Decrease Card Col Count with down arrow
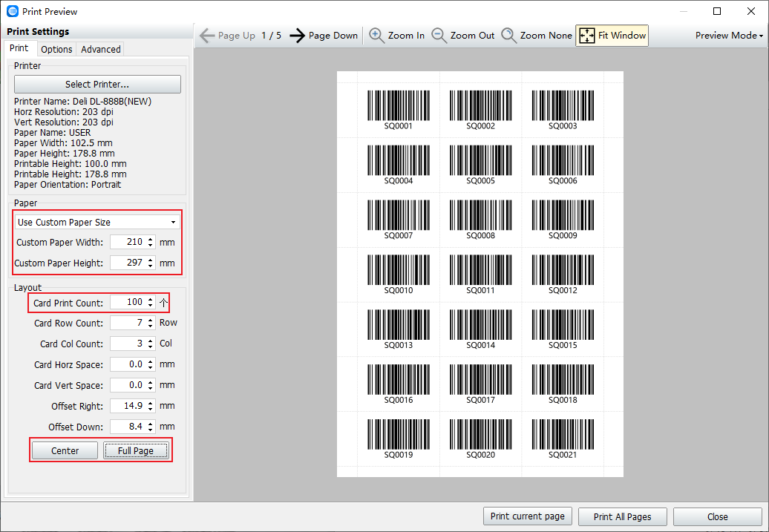769x532 pixels. pos(151,347)
